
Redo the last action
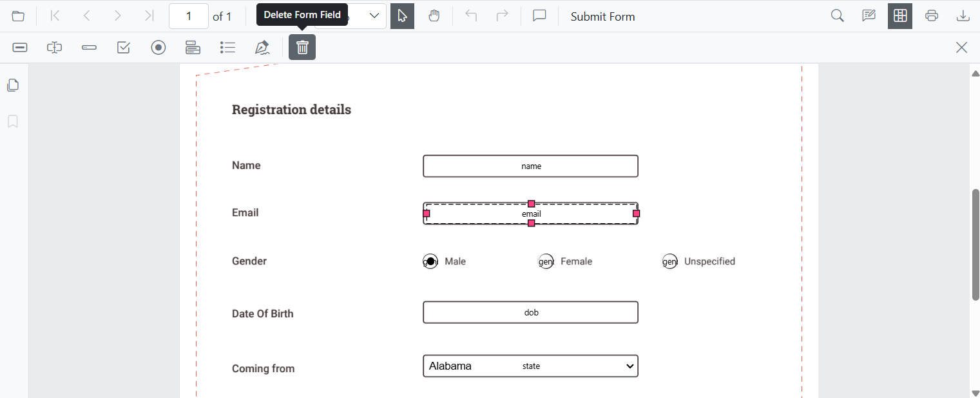click(503, 16)
